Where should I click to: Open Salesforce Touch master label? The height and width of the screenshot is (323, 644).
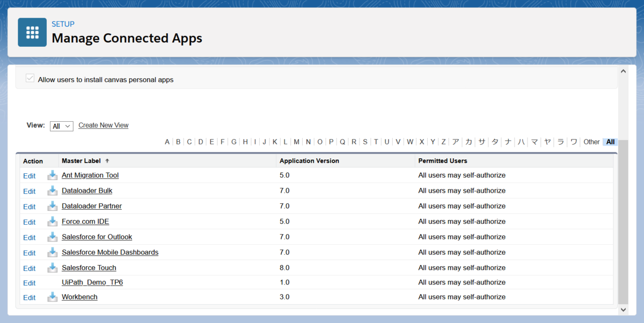[89, 268]
